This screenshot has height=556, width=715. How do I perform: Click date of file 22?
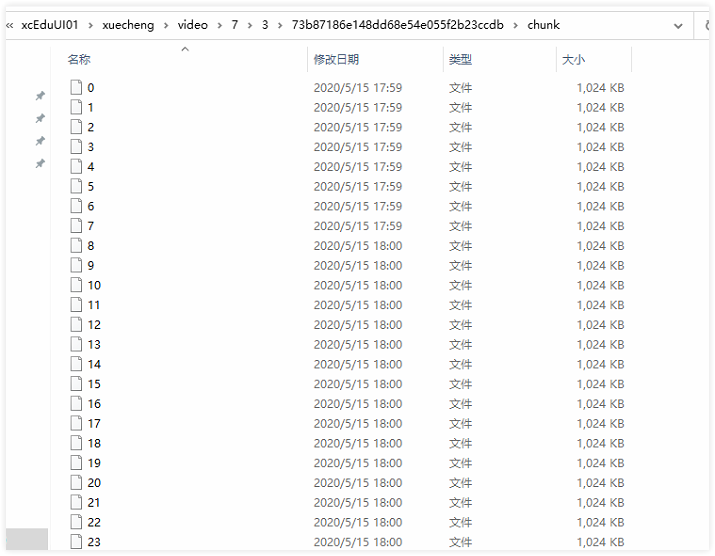(x=358, y=522)
